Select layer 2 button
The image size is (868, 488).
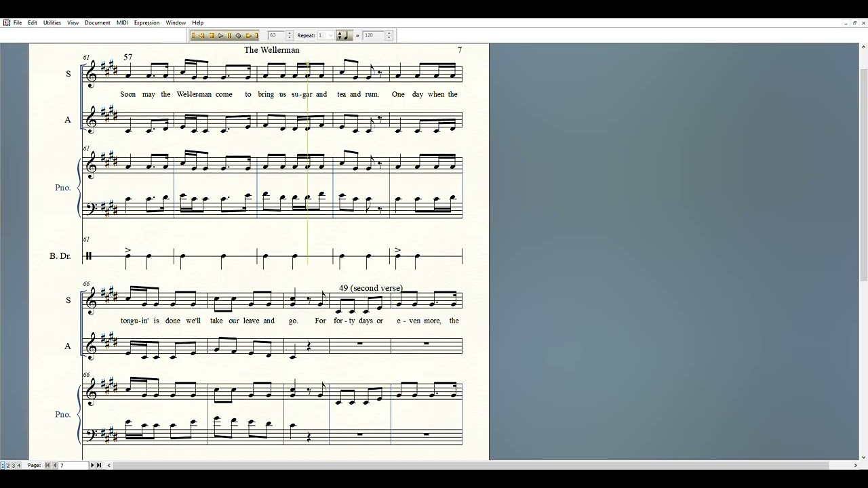8,466
